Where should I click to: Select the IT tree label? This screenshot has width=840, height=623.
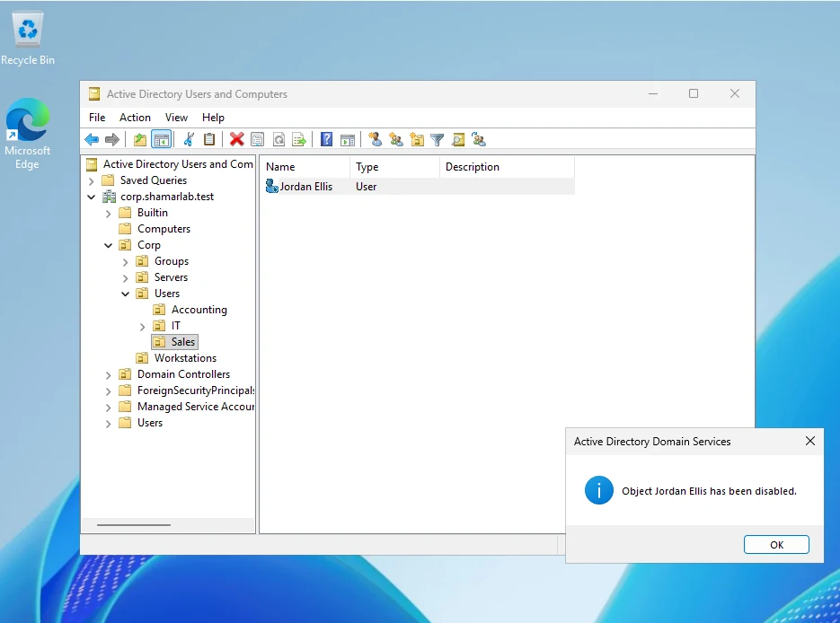[176, 326]
